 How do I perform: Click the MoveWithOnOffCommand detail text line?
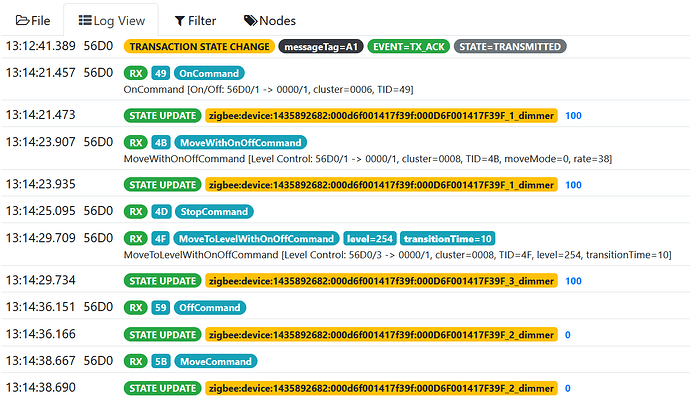tap(368, 159)
